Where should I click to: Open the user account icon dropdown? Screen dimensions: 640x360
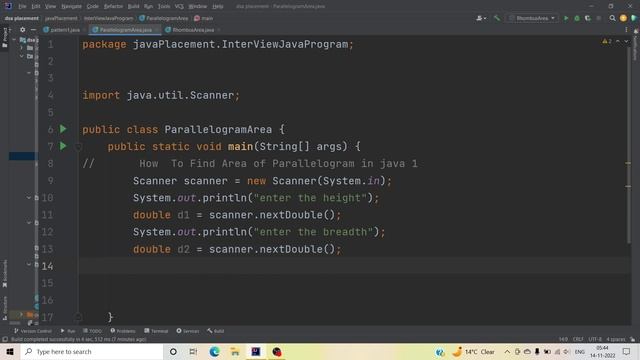click(x=481, y=18)
